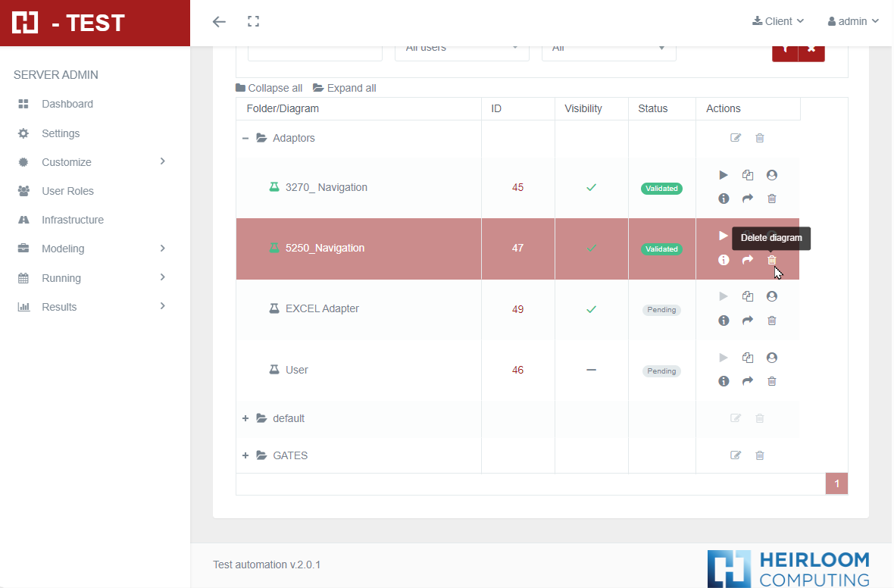Image resolution: width=894 pixels, height=588 pixels.
Task: Expand the GATES folder
Action: tap(245, 455)
